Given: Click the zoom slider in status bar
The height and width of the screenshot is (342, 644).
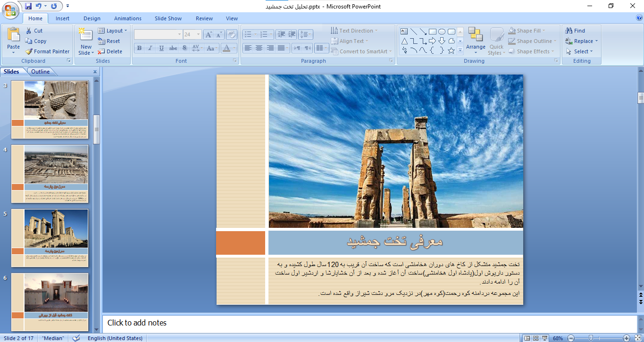Looking at the screenshot, I should [x=591, y=338].
